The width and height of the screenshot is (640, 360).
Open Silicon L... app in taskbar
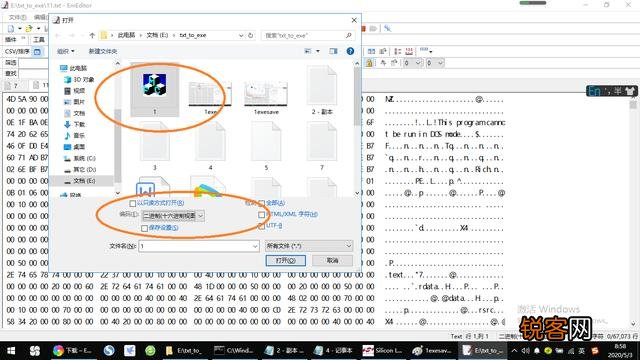click(383, 351)
